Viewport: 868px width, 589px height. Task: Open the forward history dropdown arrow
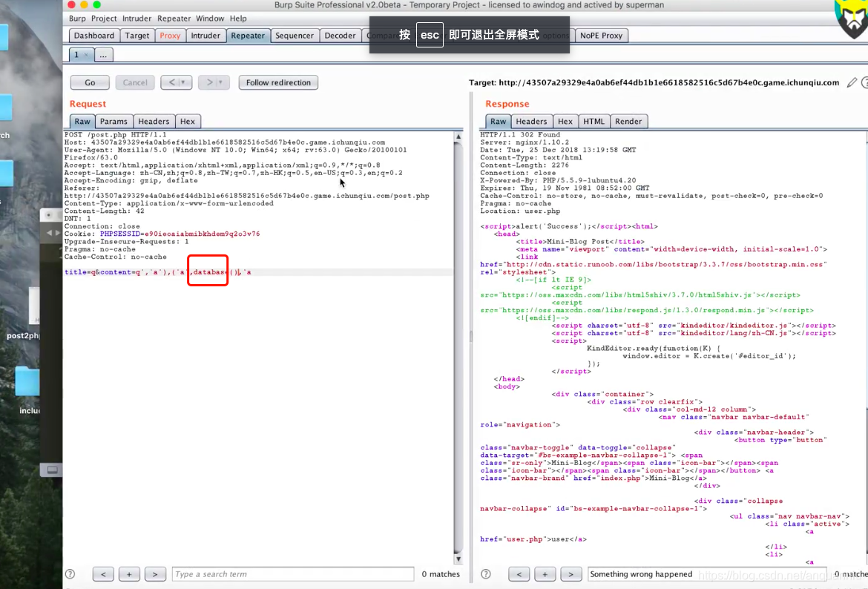pos(222,82)
